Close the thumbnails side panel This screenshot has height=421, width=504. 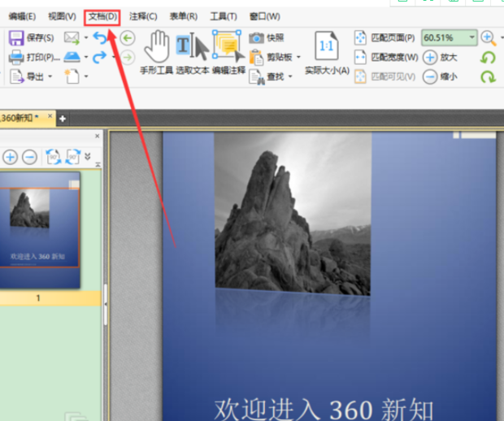[97, 137]
